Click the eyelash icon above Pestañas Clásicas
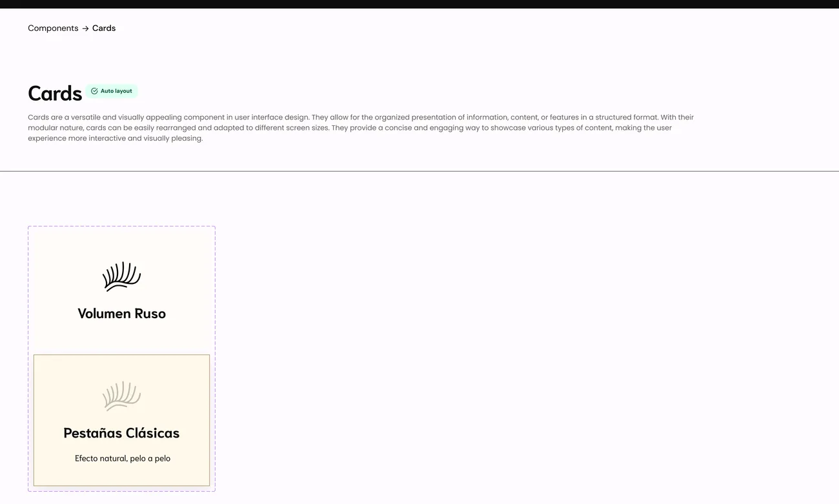This screenshot has width=839, height=504. [121, 396]
